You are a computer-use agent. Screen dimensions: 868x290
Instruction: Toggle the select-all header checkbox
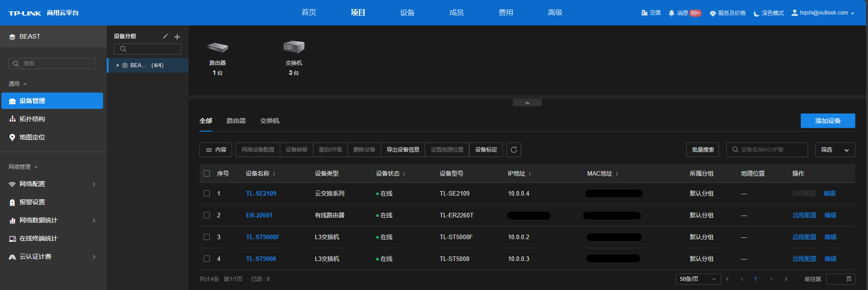tap(207, 173)
